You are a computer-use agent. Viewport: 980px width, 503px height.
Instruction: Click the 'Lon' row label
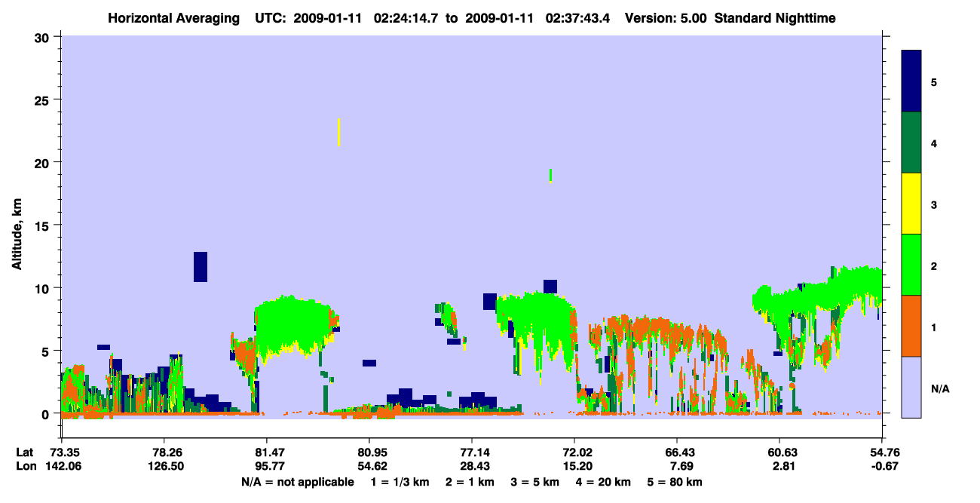click(26, 467)
